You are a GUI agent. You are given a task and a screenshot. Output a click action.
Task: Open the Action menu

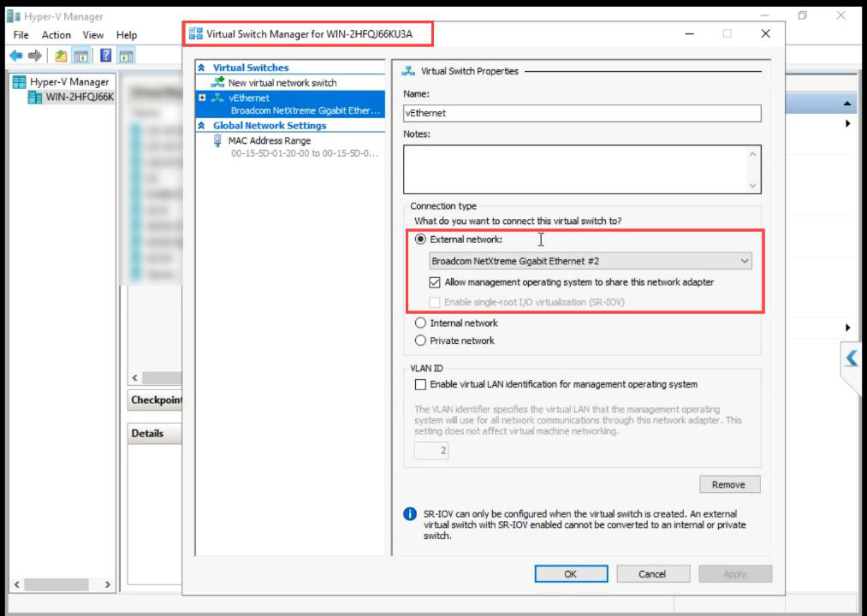[56, 35]
